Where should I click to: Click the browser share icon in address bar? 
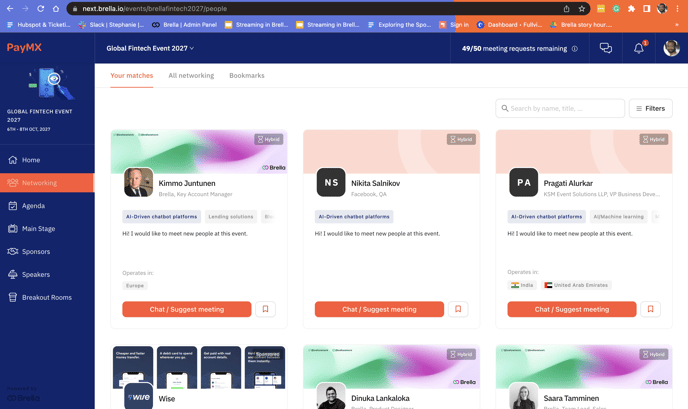pos(566,8)
